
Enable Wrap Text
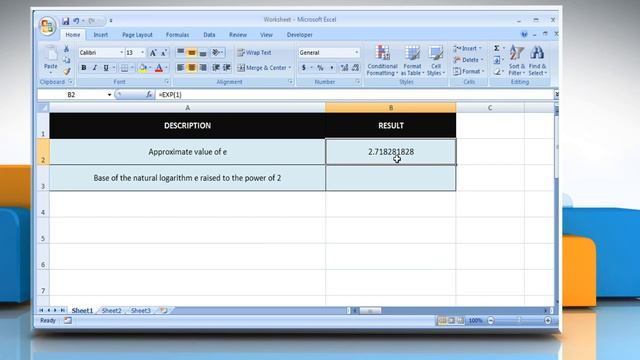click(254, 52)
